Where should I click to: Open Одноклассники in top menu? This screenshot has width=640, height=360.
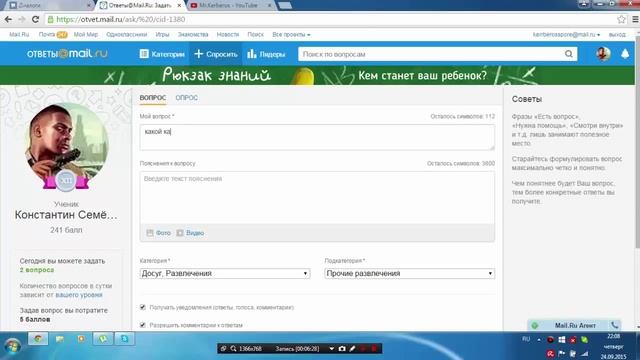[x=127, y=35]
